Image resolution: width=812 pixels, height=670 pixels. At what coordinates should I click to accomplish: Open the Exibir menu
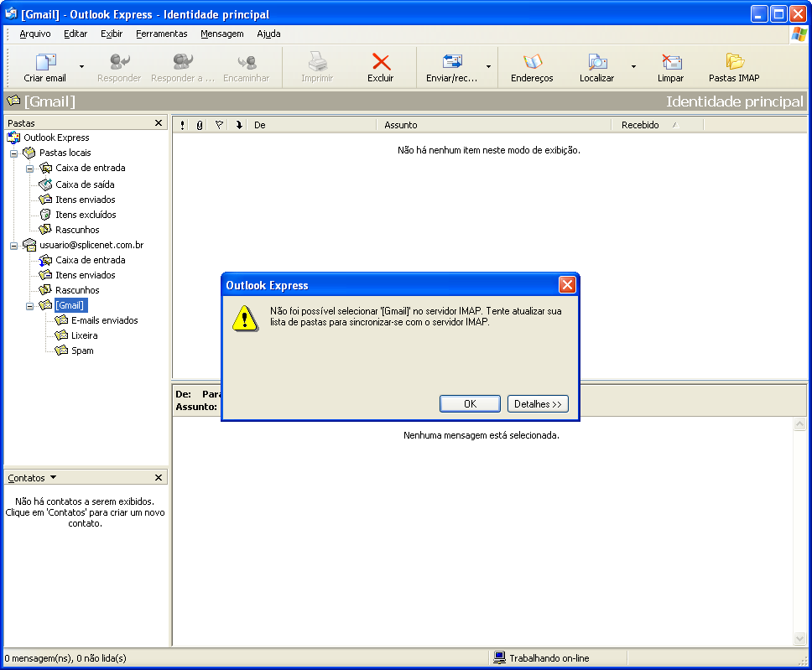click(112, 34)
